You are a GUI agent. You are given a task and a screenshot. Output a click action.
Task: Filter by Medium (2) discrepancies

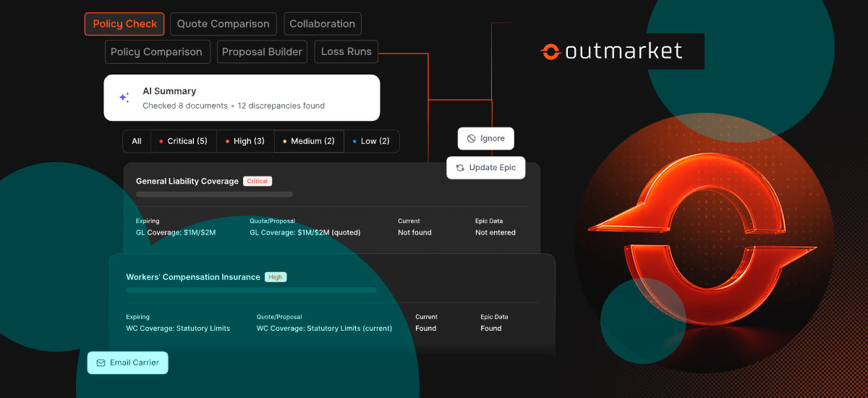[x=309, y=141]
